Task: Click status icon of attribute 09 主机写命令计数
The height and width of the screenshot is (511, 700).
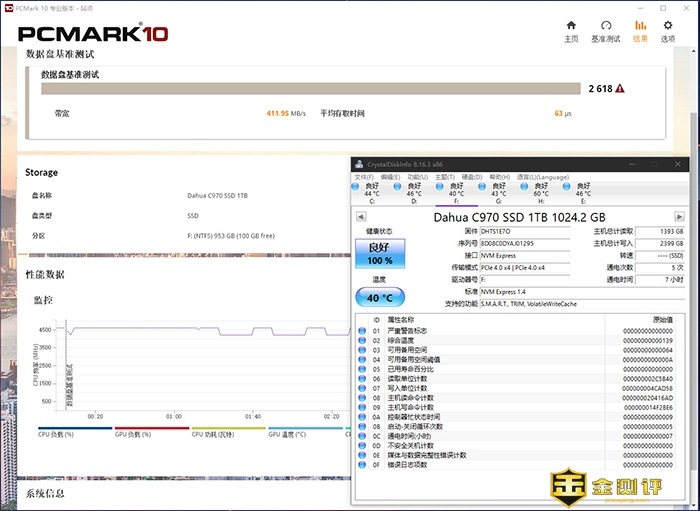Action: pos(362,407)
